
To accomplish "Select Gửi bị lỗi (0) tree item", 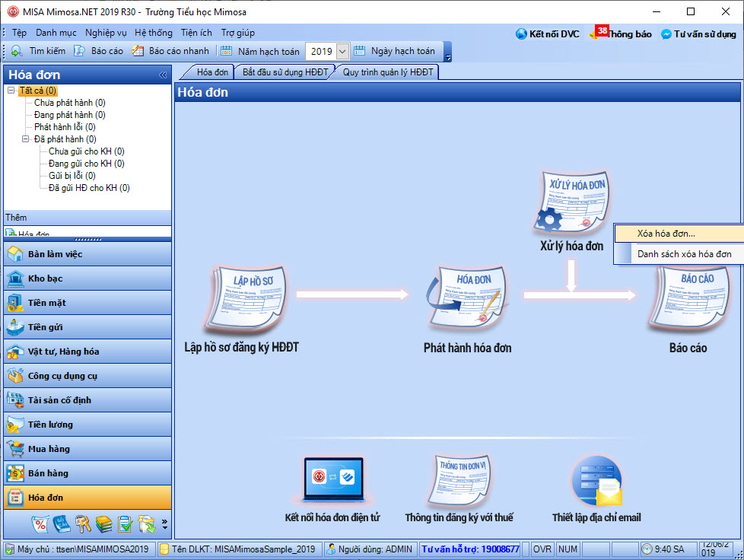I will click(x=72, y=176).
